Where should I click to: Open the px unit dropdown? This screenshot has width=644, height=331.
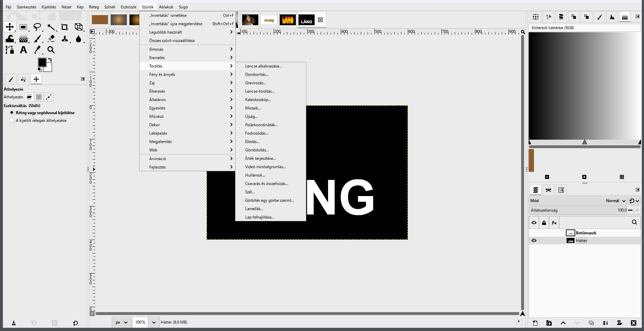(x=122, y=322)
